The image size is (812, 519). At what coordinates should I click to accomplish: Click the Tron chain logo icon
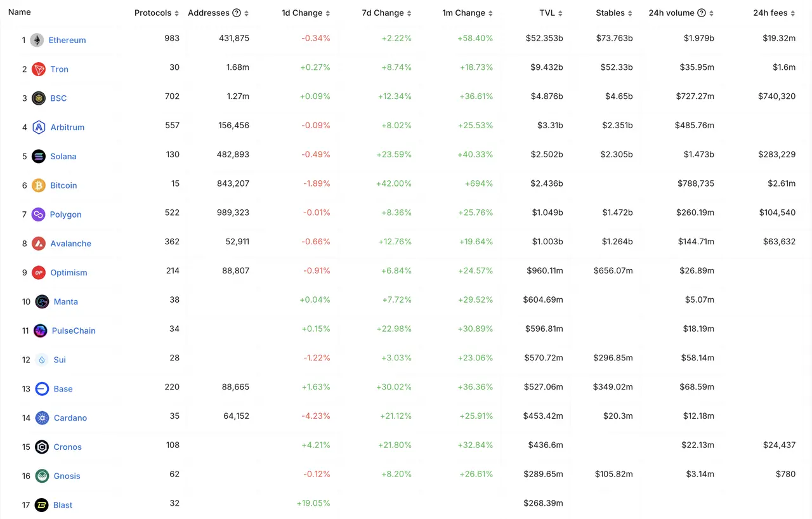(39, 69)
